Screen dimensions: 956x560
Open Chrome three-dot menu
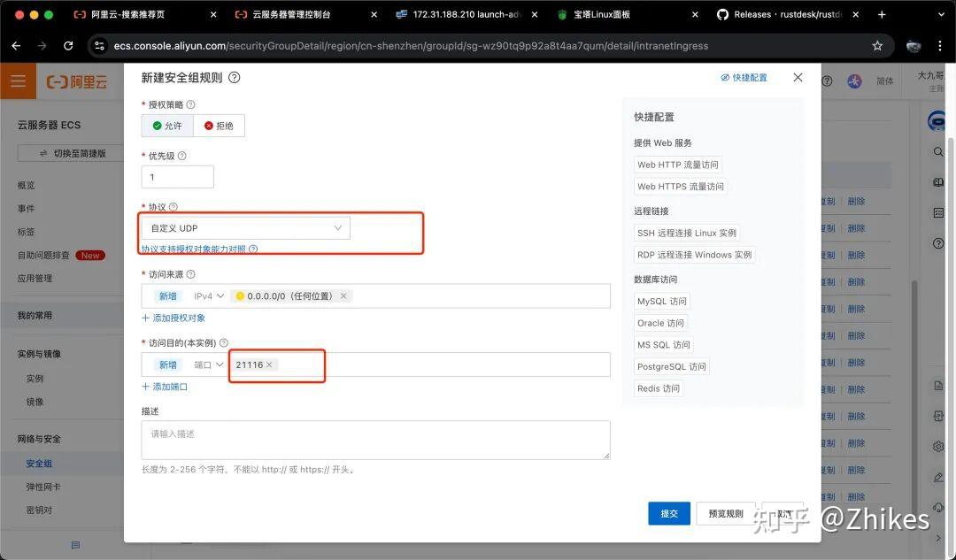click(939, 46)
